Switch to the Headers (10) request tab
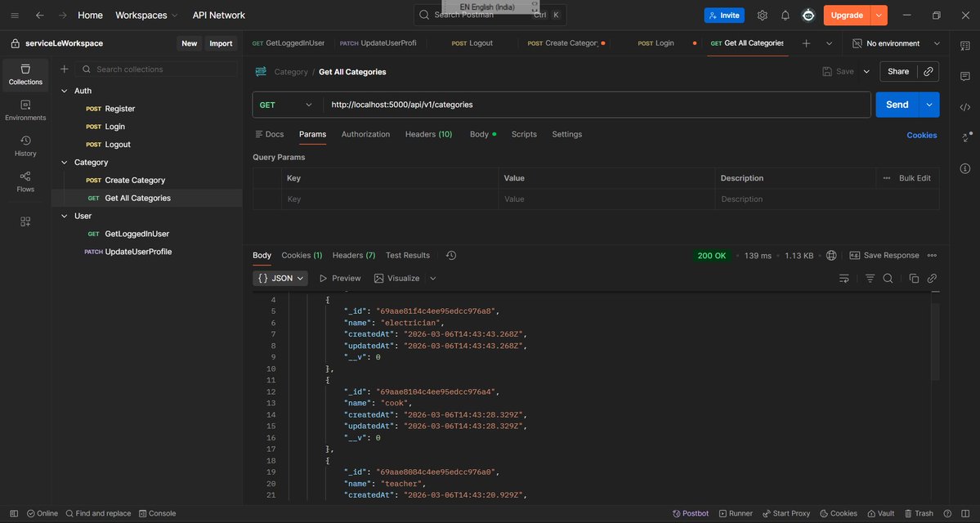The image size is (980, 523). [x=429, y=134]
